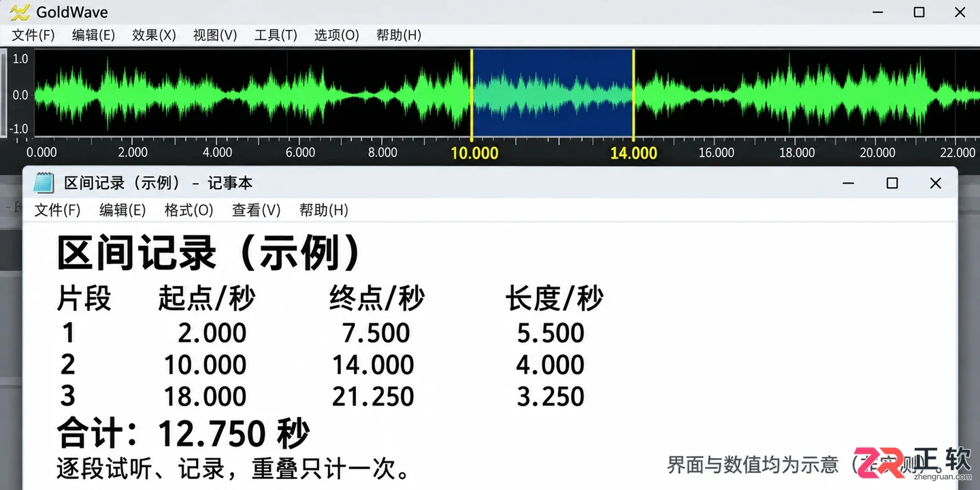Click selection end marker at 14.000

[x=634, y=94]
